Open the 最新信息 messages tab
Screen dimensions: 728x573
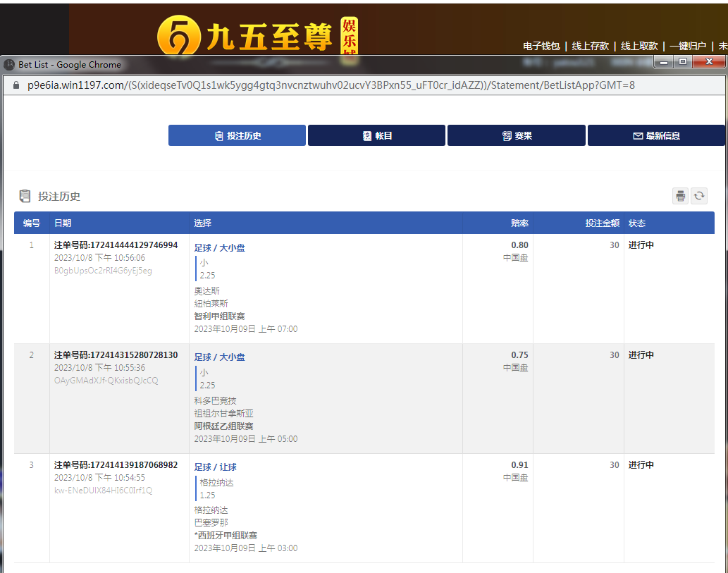click(655, 135)
